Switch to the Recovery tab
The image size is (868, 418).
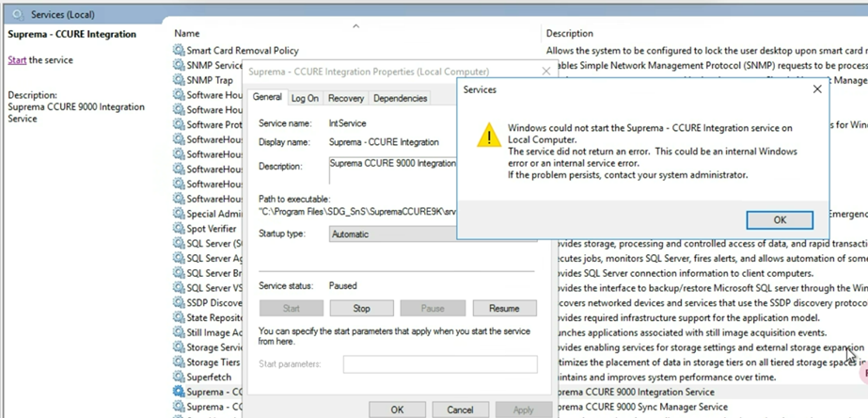[346, 98]
